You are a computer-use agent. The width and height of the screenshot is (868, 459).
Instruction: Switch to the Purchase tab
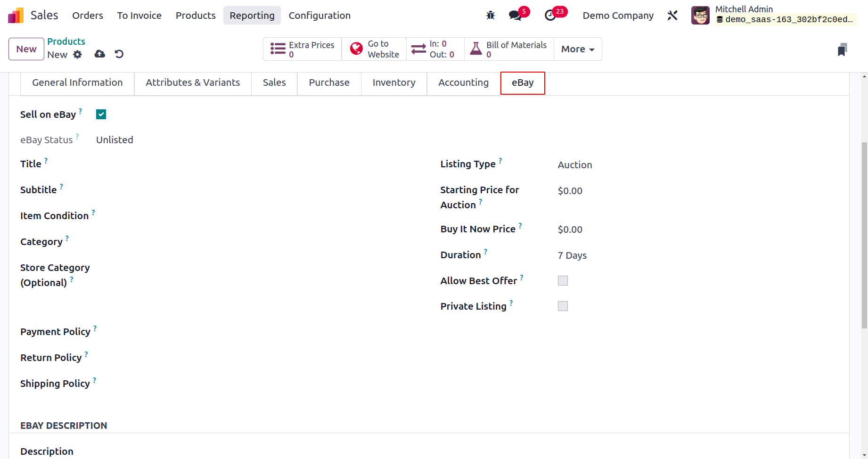(329, 83)
